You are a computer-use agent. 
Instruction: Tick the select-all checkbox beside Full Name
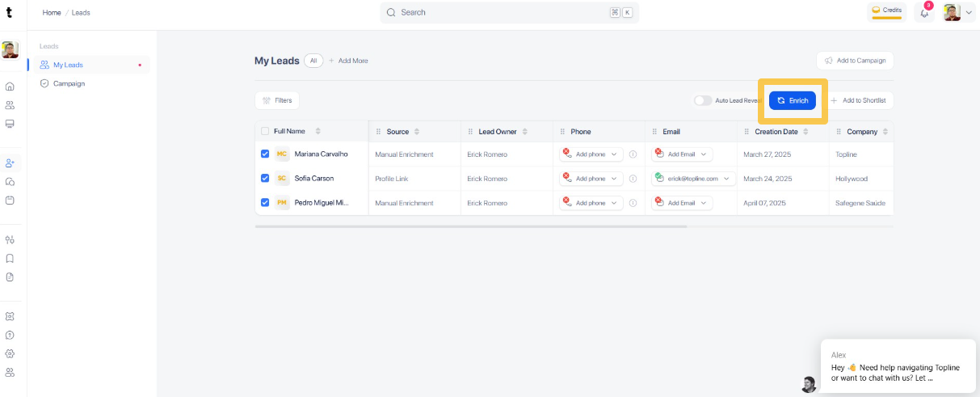click(265, 131)
